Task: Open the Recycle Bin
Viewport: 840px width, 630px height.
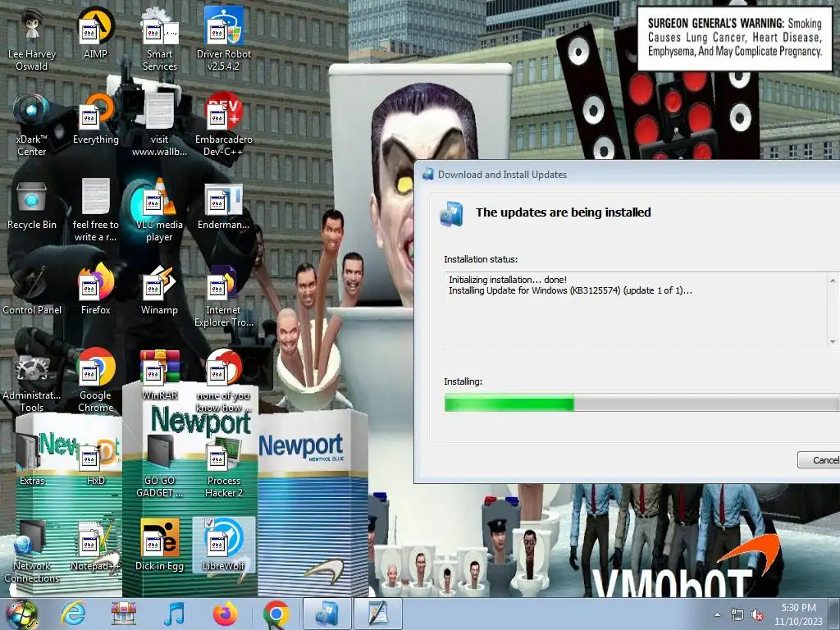Action: 32,204
